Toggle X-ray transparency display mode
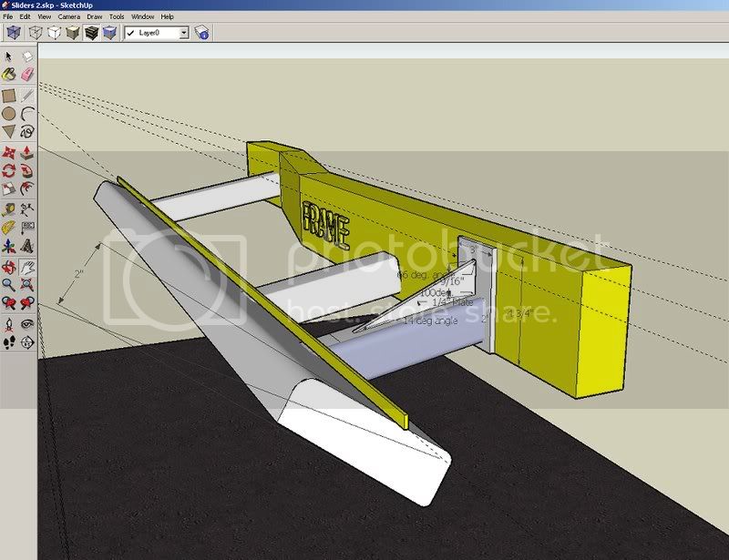Viewport: 729px width, 560px height. pos(13,33)
